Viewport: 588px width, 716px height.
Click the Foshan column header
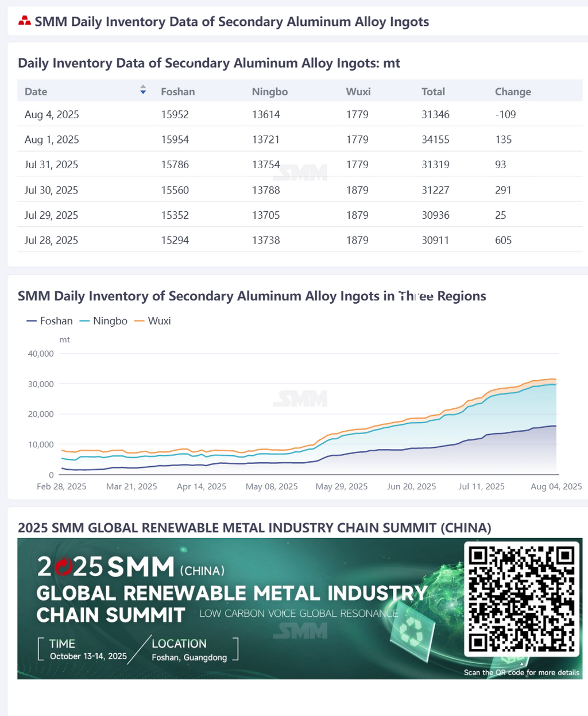click(x=178, y=92)
